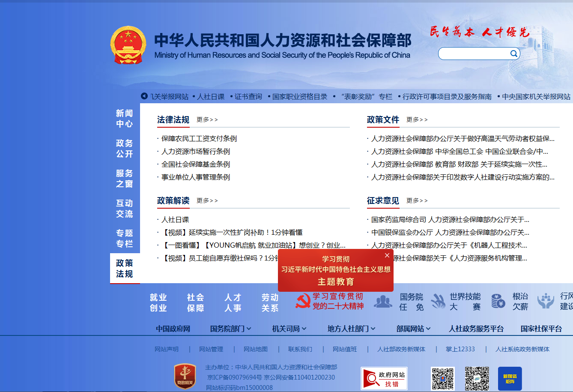The height and width of the screenshot is (392, 573).
Task: Switch to 服务之窗 sidebar tab
Action: pos(125,179)
